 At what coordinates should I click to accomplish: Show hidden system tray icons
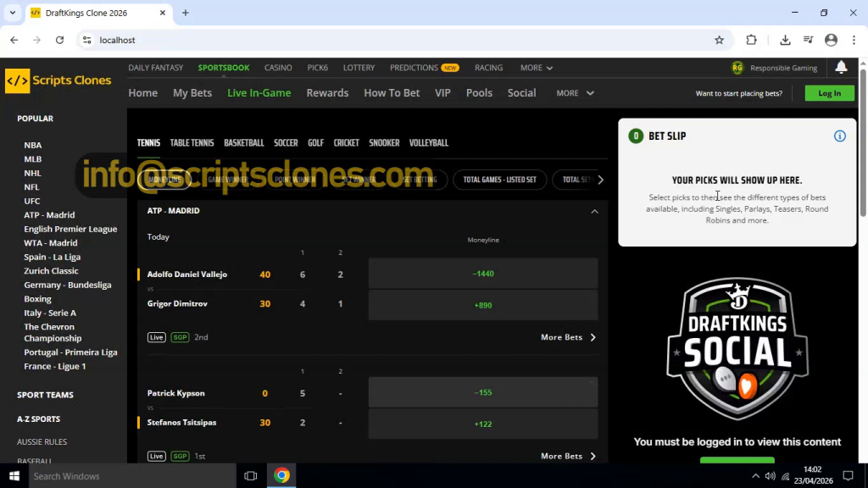pyautogui.click(x=755, y=476)
